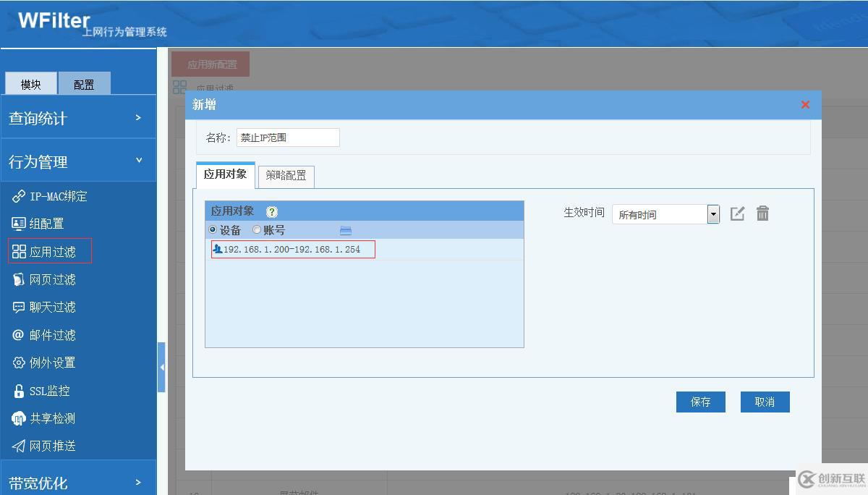The width and height of the screenshot is (868, 495).
Task: Click the SSL监控 lock icon
Action: pos(19,391)
